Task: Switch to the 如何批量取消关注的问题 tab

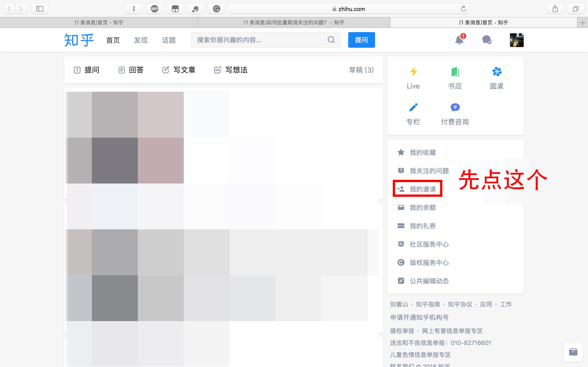Action: 294,22
